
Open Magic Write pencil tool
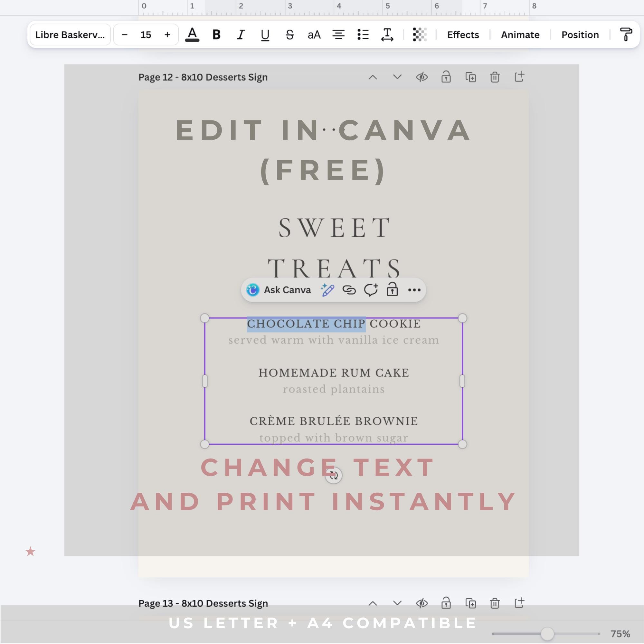coord(327,290)
